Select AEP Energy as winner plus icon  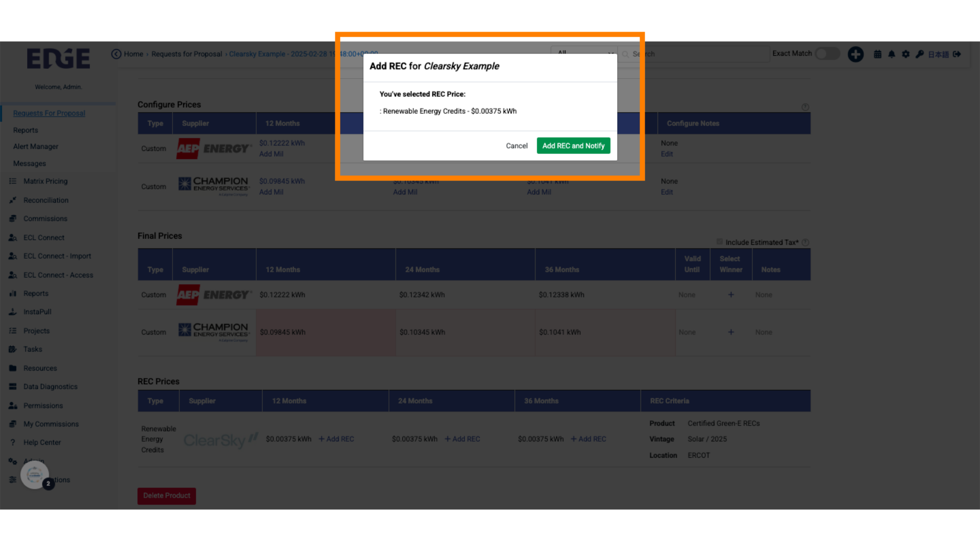tap(731, 295)
